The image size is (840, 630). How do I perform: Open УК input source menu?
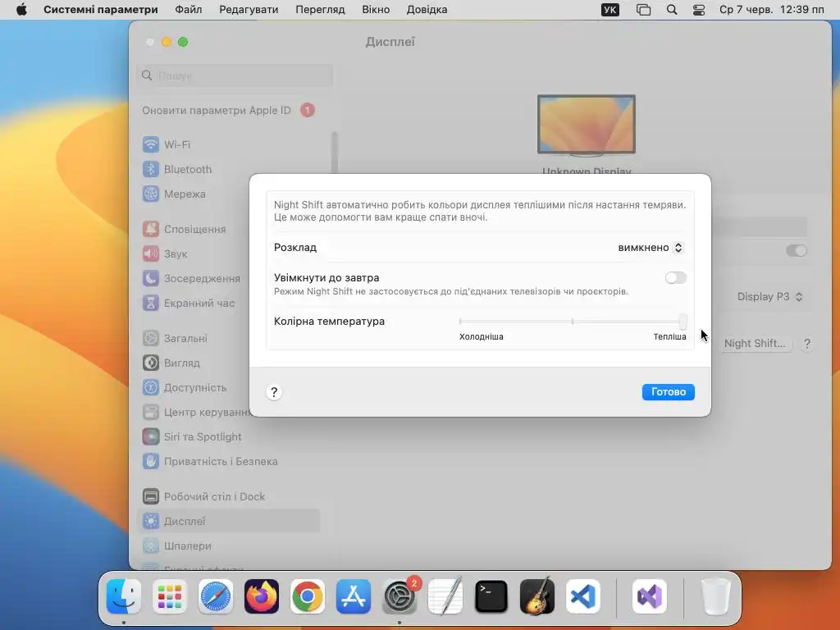coord(610,10)
